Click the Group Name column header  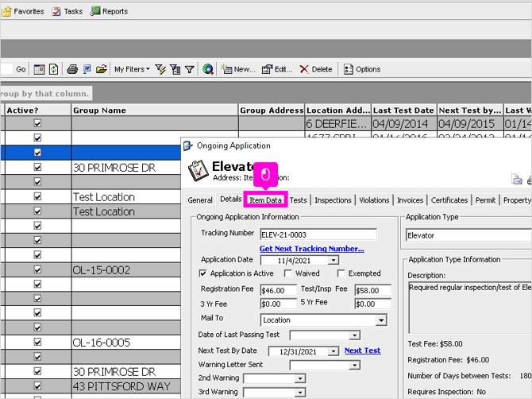pos(155,110)
